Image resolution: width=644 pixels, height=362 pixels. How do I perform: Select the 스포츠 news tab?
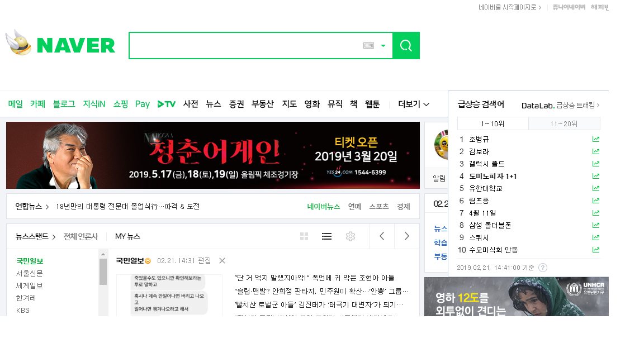378,207
